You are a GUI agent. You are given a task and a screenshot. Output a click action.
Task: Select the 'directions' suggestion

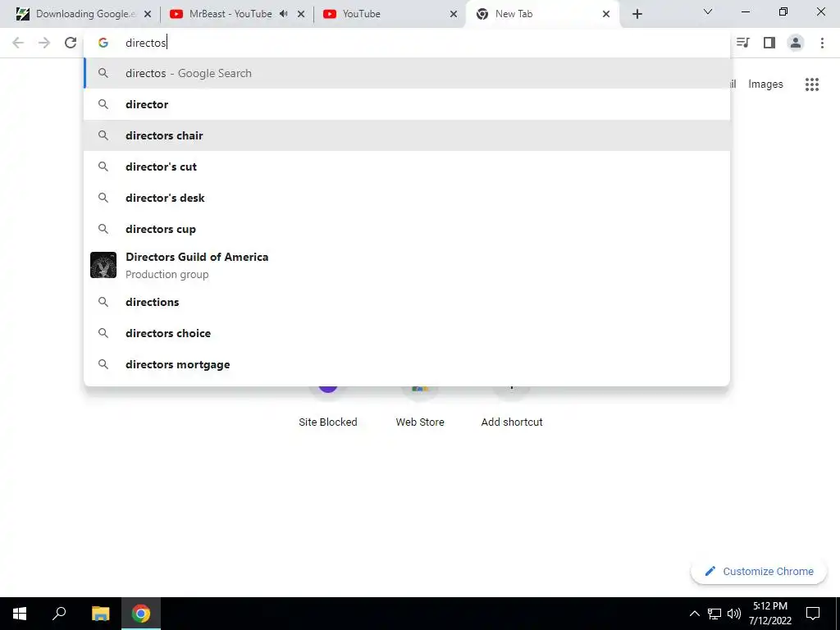click(407, 302)
